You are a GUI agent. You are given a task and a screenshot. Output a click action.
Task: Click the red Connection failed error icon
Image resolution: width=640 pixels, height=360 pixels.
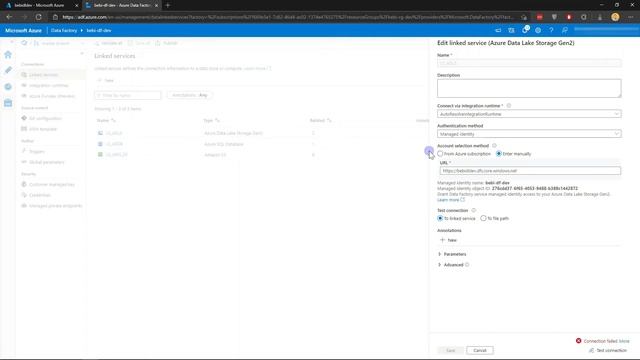point(578,341)
